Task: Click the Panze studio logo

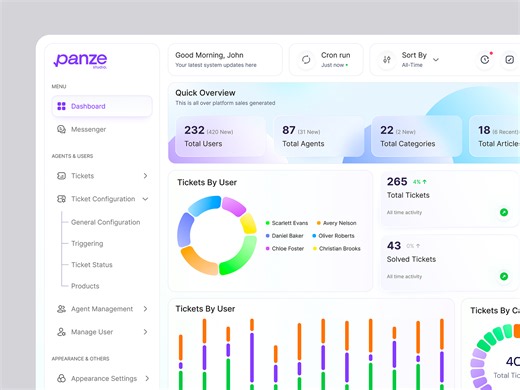Action: [x=80, y=60]
